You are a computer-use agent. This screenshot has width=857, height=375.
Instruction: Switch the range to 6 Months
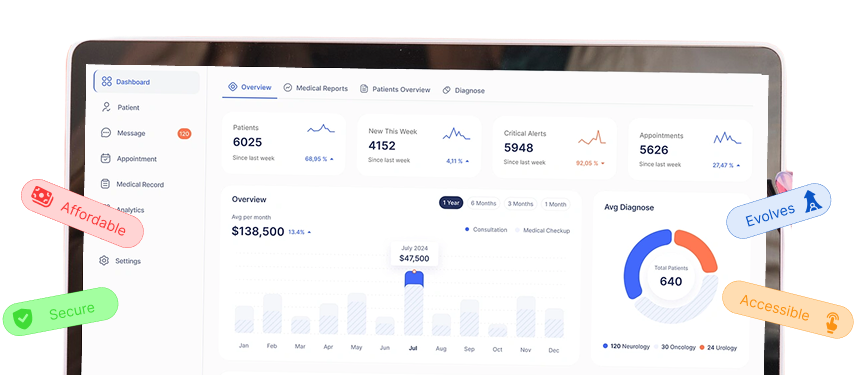click(483, 203)
